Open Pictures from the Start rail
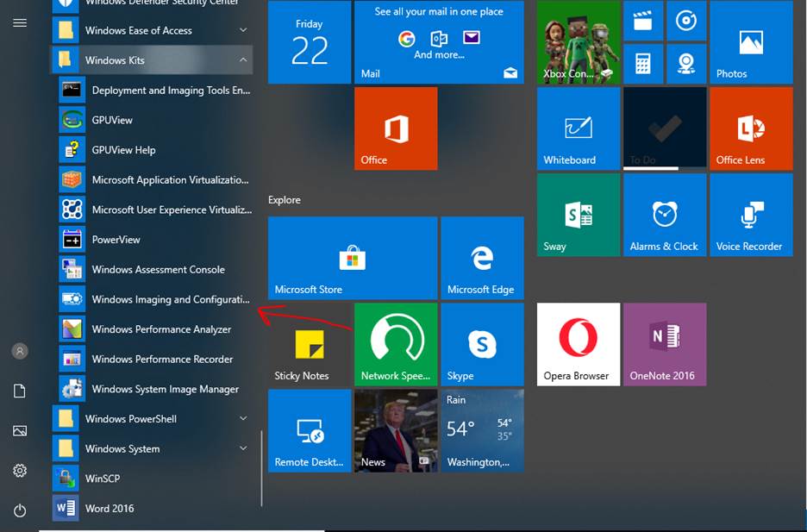This screenshot has height=532, width=807. 20,430
